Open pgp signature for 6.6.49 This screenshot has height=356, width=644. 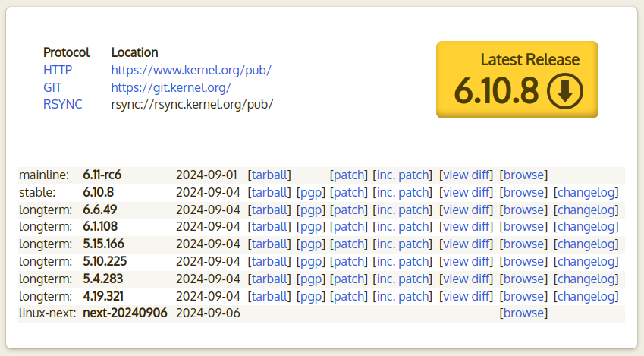click(311, 210)
